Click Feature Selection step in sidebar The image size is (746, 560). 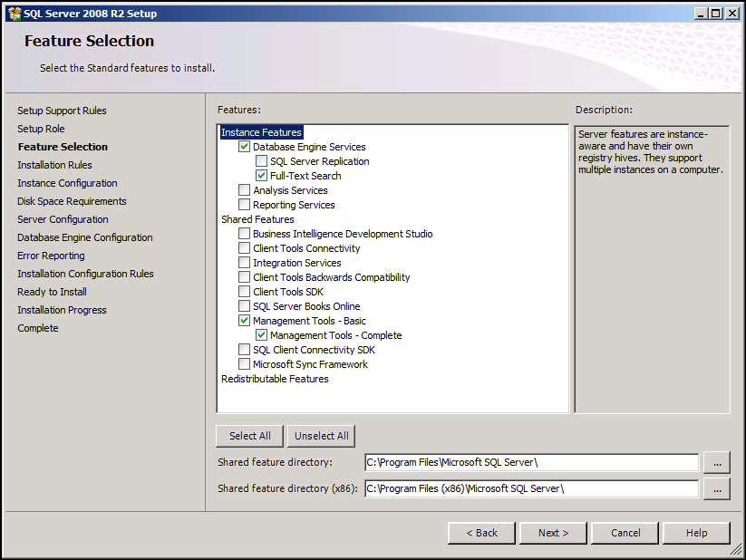(63, 147)
